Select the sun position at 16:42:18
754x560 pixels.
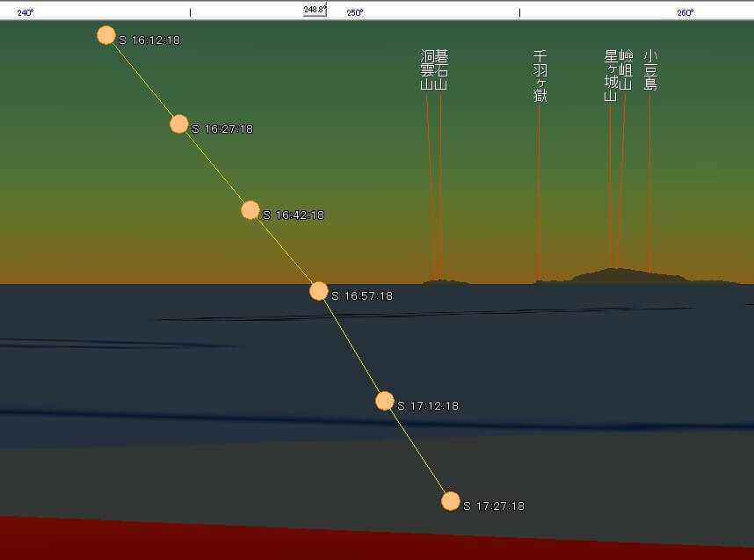click(x=250, y=210)
